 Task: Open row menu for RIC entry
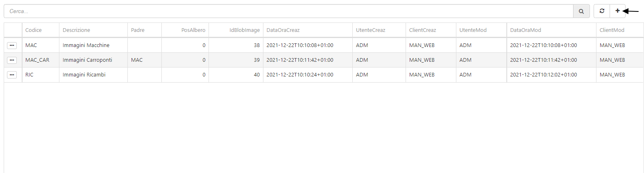tap(12, 75)
